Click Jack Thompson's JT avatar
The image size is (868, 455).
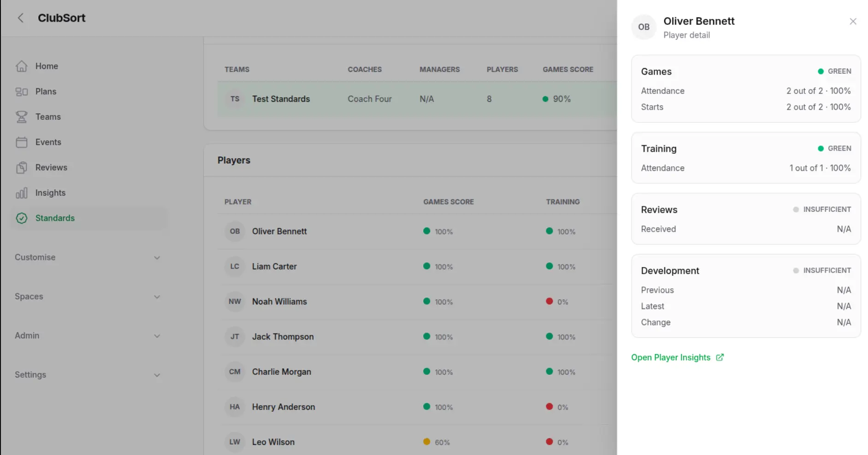point(235,337)
